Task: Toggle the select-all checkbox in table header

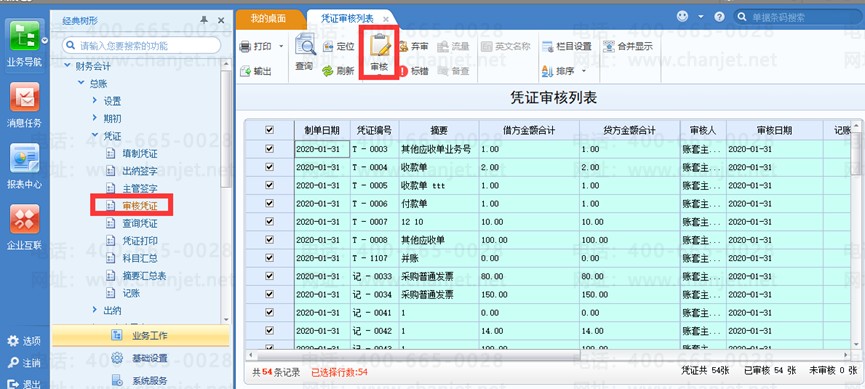Action: coord(269,130)
